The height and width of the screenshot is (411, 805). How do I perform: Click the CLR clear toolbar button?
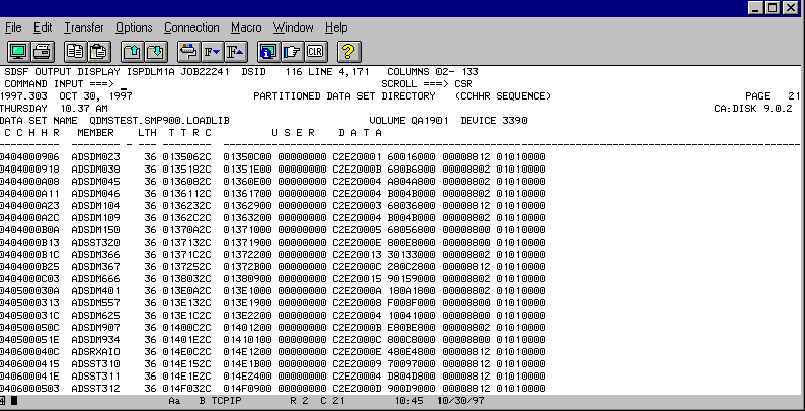tap(315, 52)
